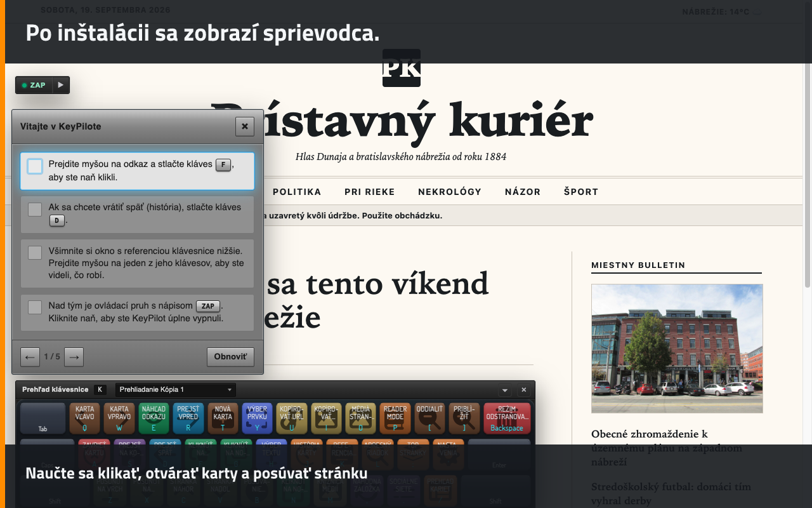This screenshot has height=508, width=812.
Task: Close the Vitajte v KeyPilote dialog
Action: pos(245,126)
